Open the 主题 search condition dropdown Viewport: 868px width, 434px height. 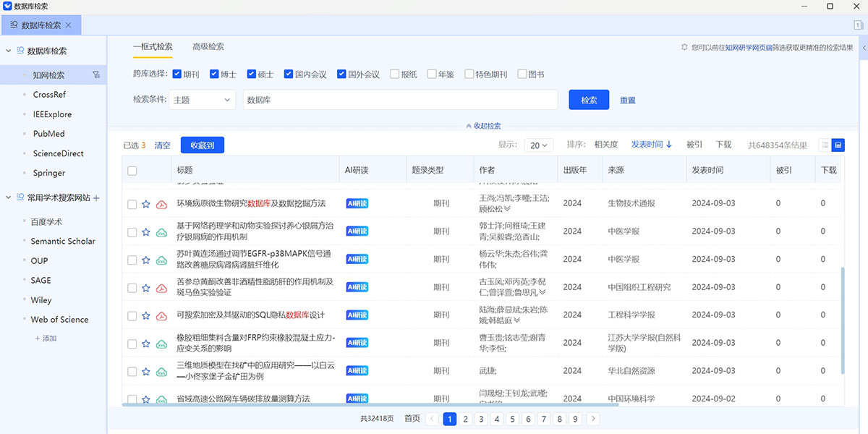[202, 100]
